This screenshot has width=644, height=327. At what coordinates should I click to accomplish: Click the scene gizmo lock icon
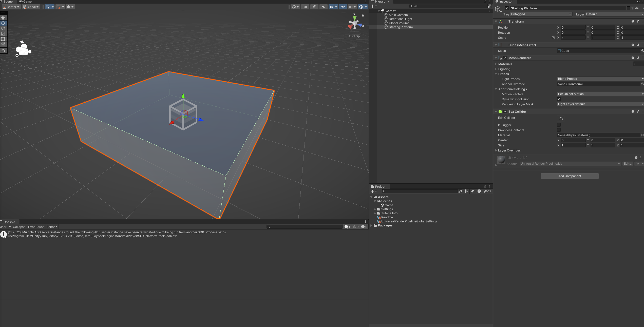coord(363,15)
